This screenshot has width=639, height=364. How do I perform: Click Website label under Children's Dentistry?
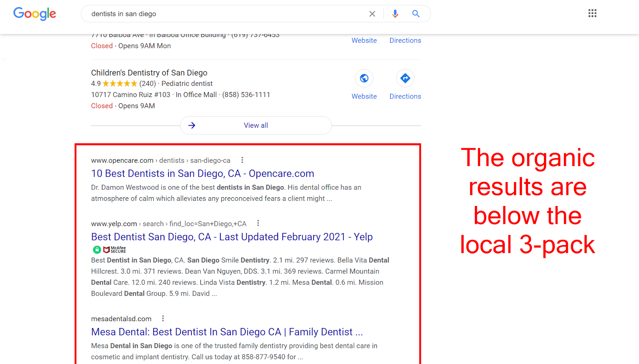364,96
